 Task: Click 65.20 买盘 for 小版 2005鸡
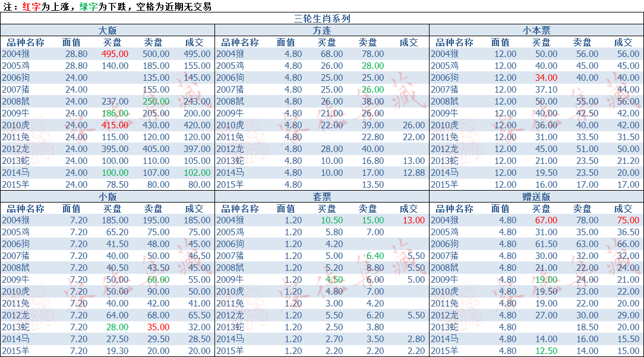coord(118,232)
